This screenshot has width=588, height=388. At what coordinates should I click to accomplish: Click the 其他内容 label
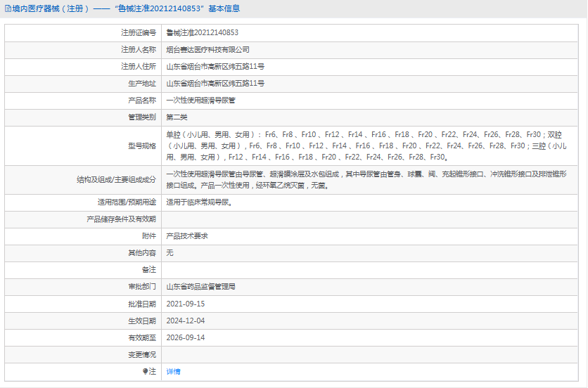tap(142, 252)
